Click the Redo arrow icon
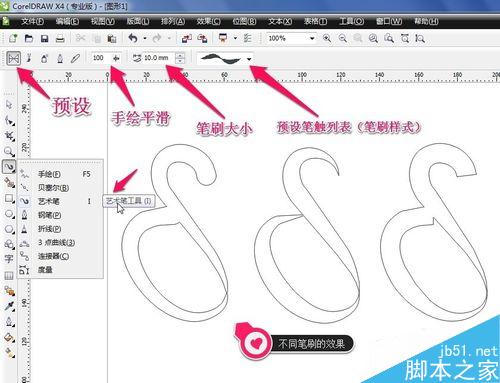 click(157, 38)
